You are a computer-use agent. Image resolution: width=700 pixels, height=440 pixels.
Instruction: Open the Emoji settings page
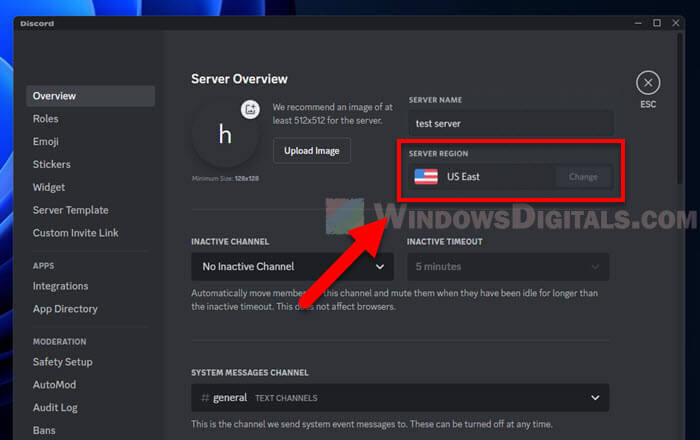(x=46, y=141)
